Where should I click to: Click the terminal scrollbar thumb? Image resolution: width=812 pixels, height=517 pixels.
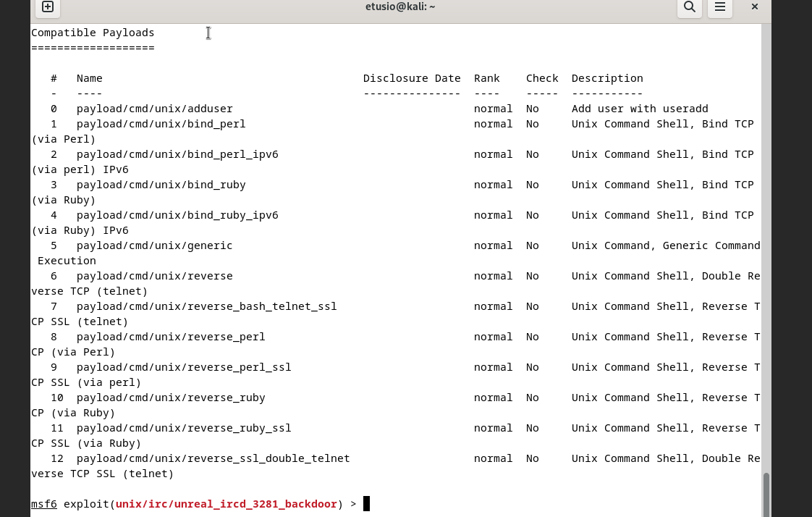pos(766,495)
